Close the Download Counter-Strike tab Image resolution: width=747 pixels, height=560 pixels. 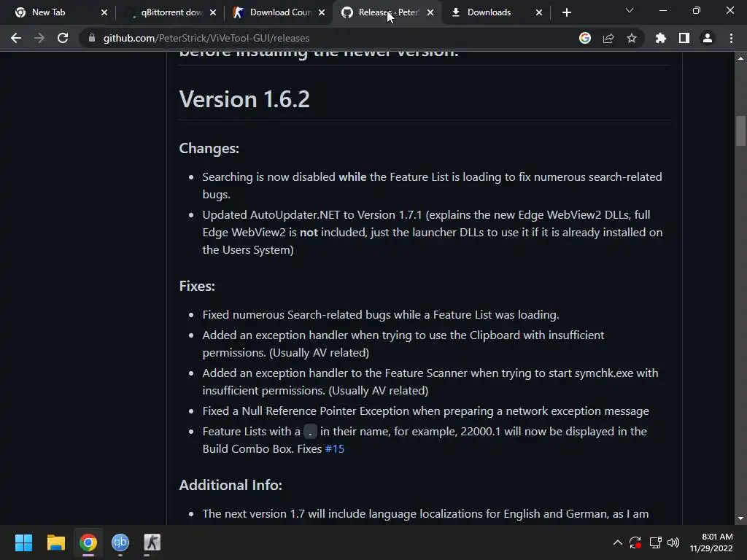pos(322,12)
